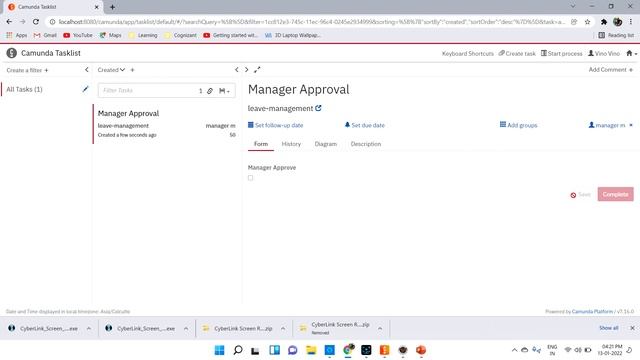Maximize the task view with the expand icon

click(x=257, y=70)
